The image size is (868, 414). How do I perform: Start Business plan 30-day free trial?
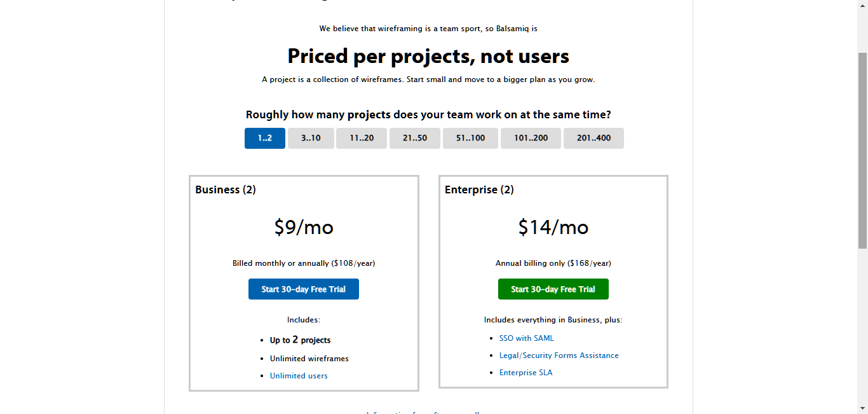(304, 289)
